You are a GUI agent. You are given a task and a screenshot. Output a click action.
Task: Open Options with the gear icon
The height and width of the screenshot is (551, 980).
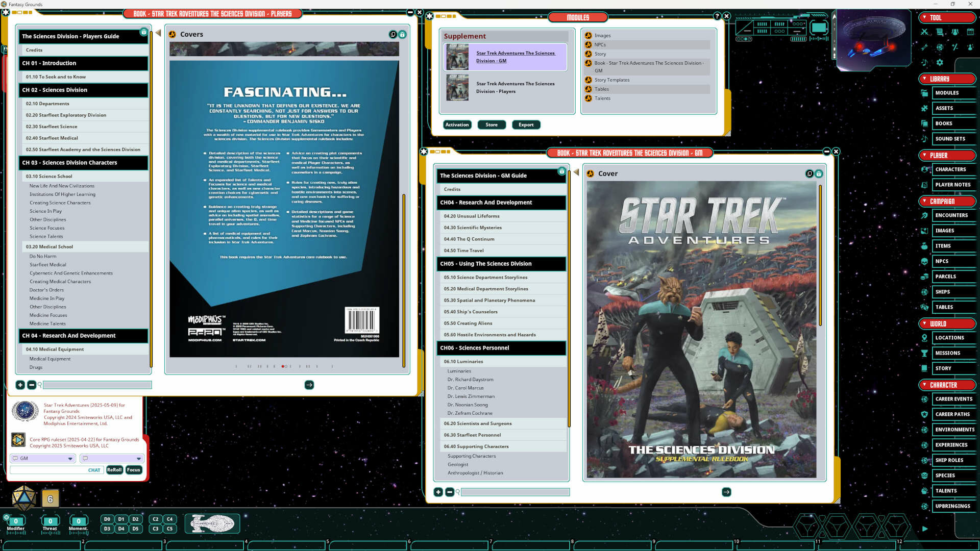(940, 62)
